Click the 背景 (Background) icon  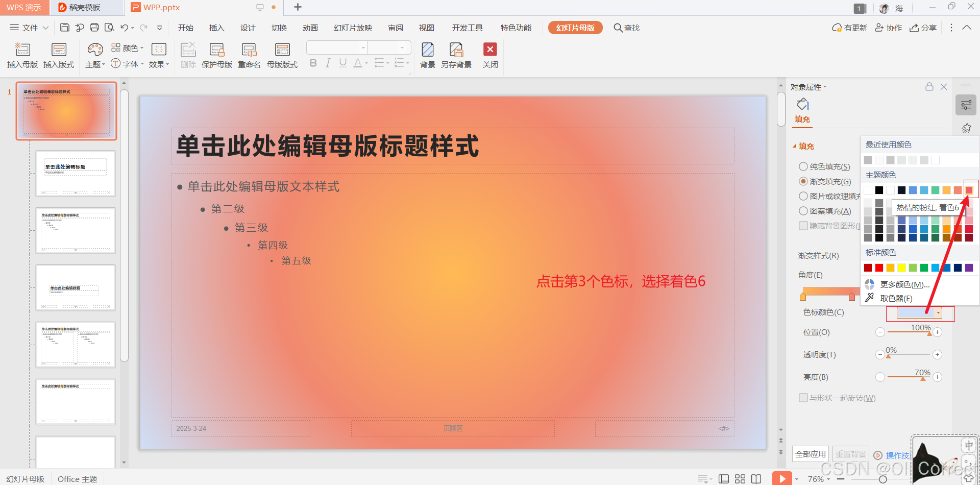428,50
